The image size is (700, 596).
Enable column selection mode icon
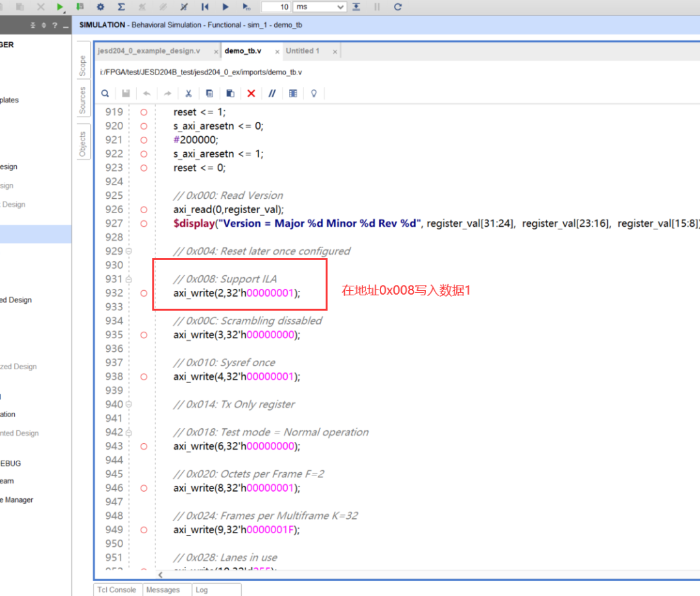pyautogui.click(x=293, y=93)
